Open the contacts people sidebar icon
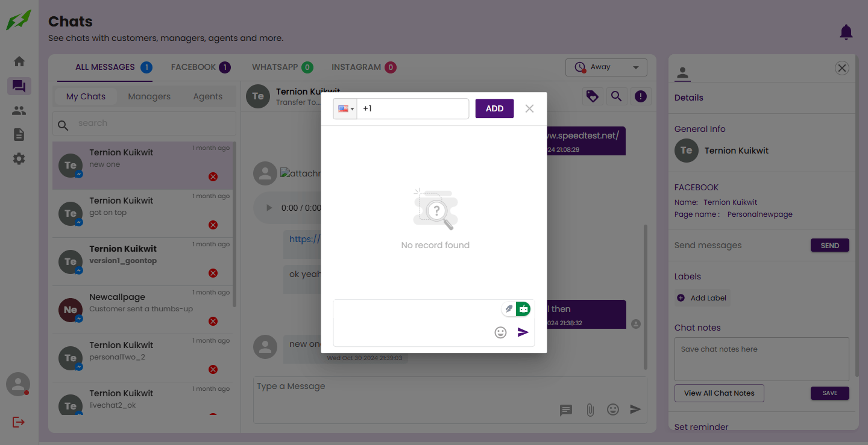 click(x=19, y=111)
